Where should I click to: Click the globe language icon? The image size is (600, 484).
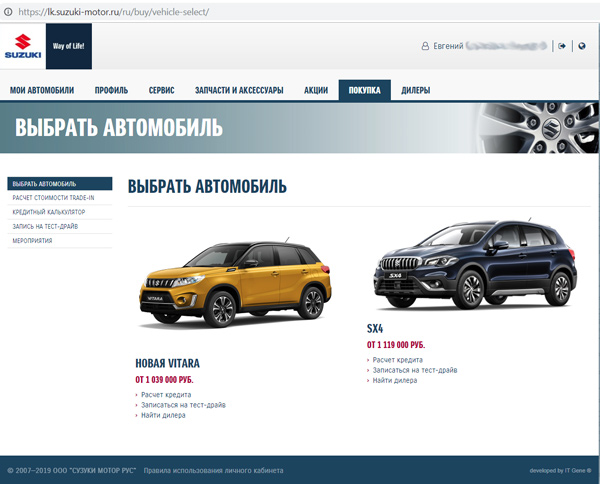[x=581, y=45]
